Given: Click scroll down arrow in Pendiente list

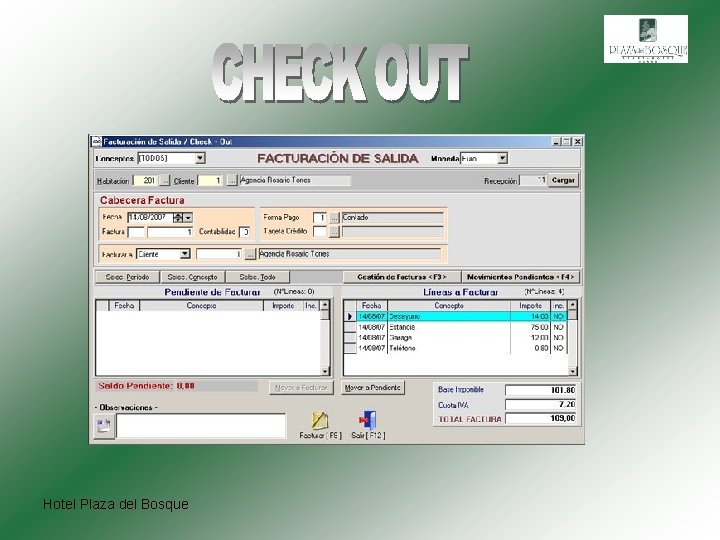Looking at the screenshot, I should pos(325,371).
